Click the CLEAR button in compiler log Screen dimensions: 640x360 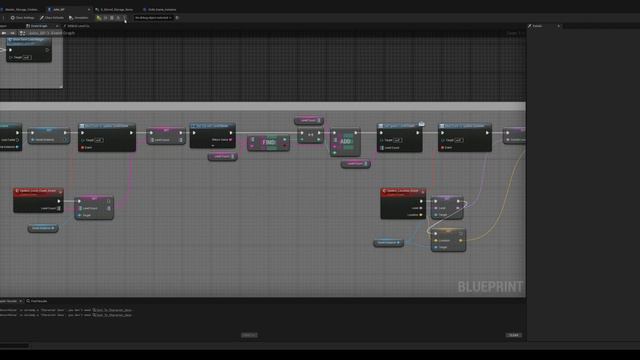pos(513,335)
